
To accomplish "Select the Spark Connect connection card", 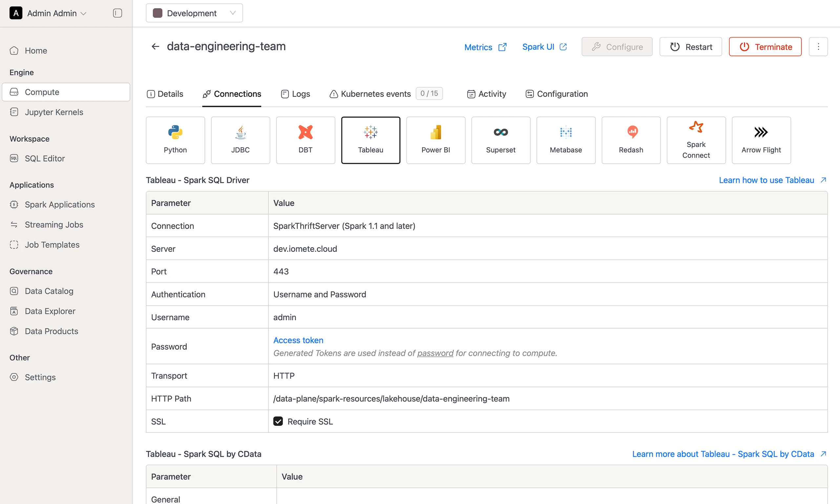I will (696, 140).
